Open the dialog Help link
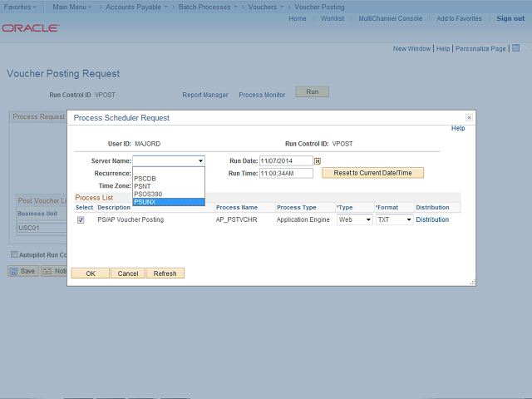532x399 pixels. [458, 128]
